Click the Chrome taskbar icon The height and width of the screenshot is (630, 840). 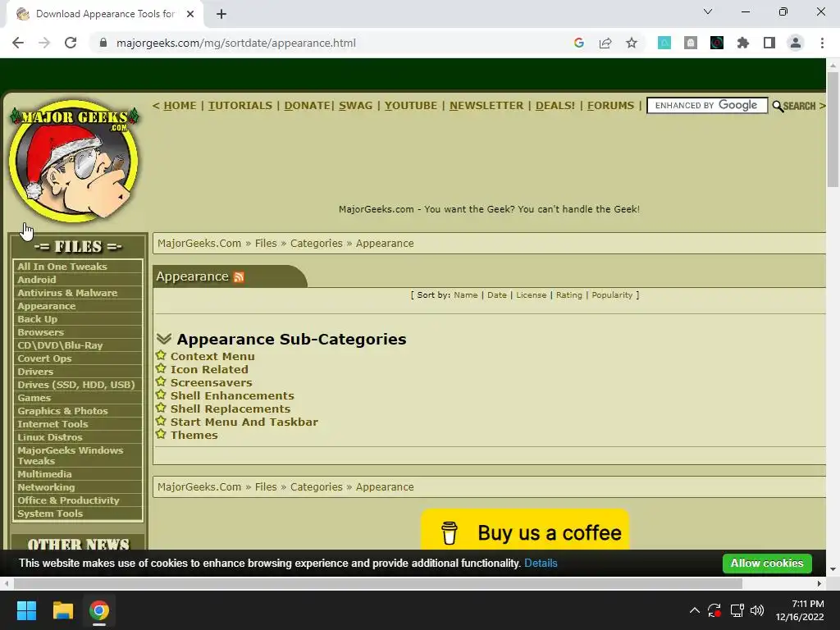pyautogui.click(x=99, y=610)
